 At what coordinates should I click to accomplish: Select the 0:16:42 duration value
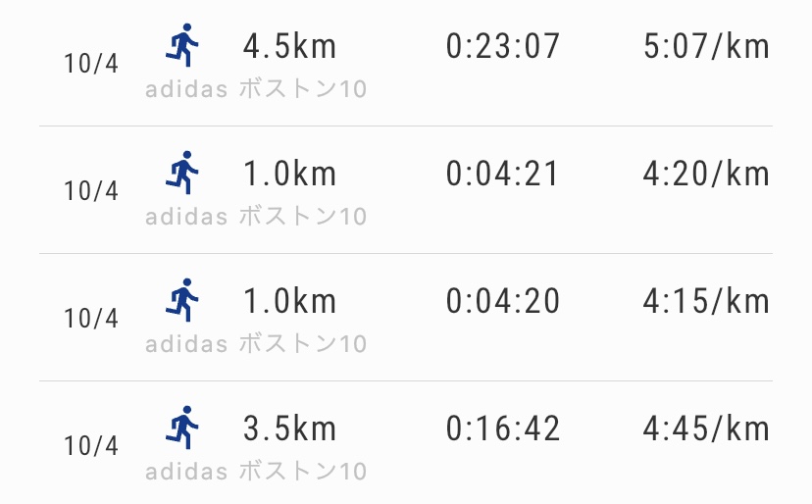tap(503, 428)
